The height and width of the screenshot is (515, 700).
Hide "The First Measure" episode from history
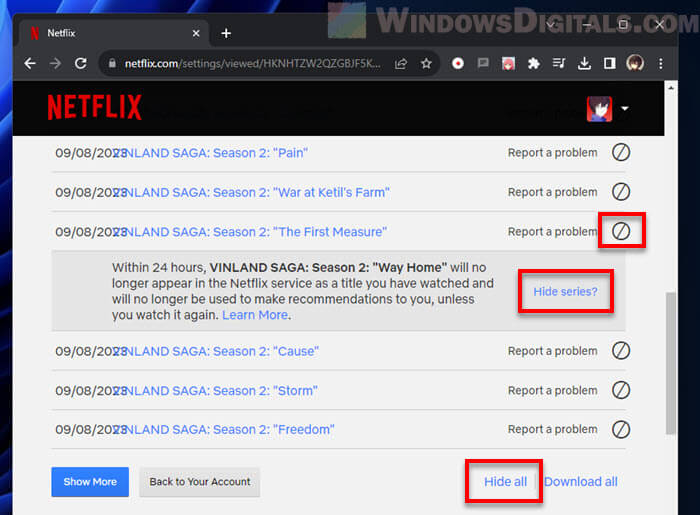[x=621, y=231]
